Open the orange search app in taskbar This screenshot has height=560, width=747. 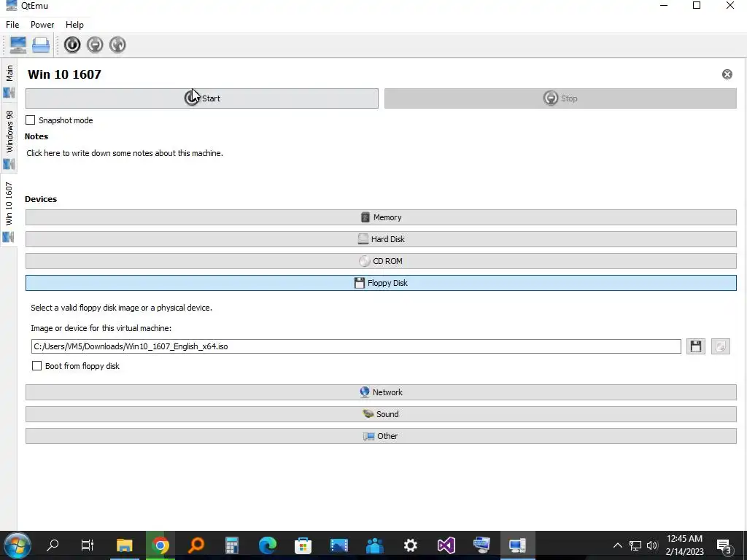pyautogui.click(x=196, y=545)
